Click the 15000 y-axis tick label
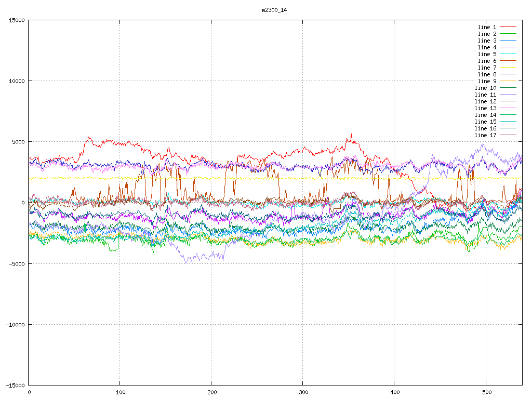The width and height of the screenshot is (532, 399). pyautogui.click(x=17, y=20)
